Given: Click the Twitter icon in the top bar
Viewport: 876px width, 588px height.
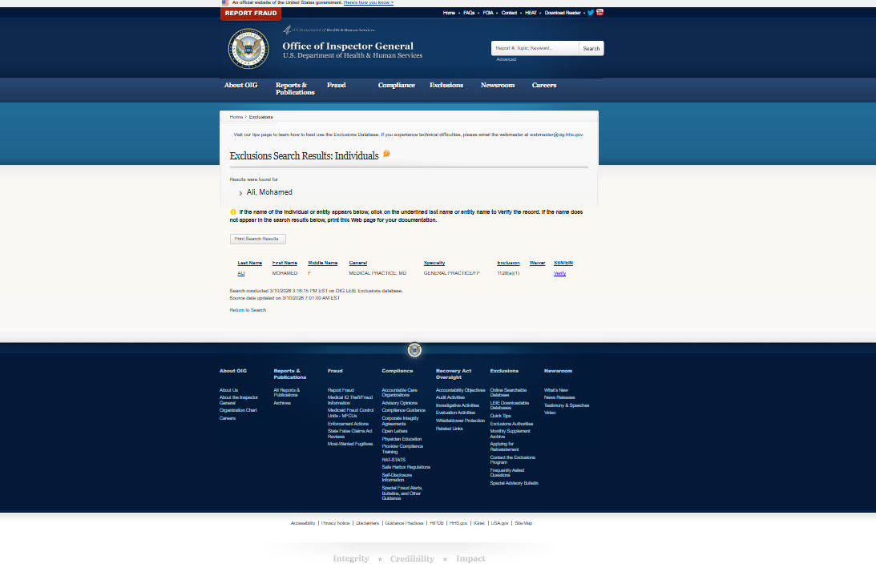Looking at the screenshot, I should coord(591,12).
